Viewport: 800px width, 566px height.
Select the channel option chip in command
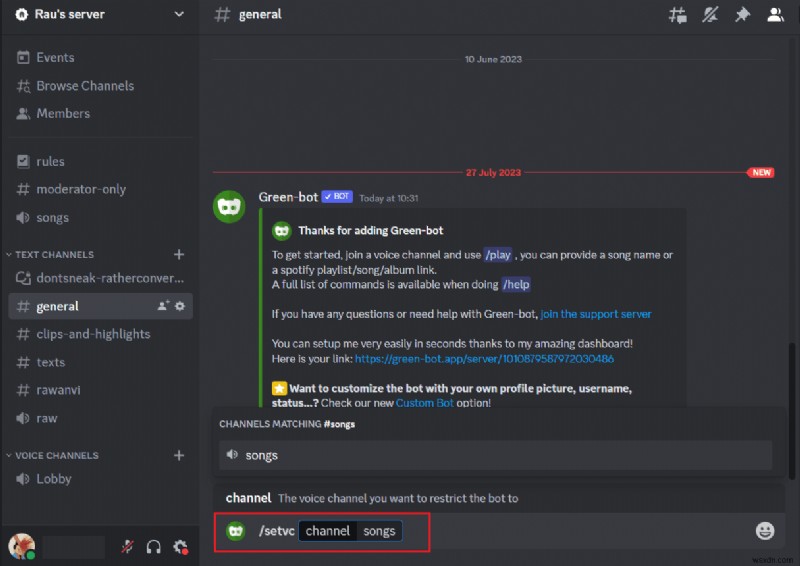click(x=328, y=531)
